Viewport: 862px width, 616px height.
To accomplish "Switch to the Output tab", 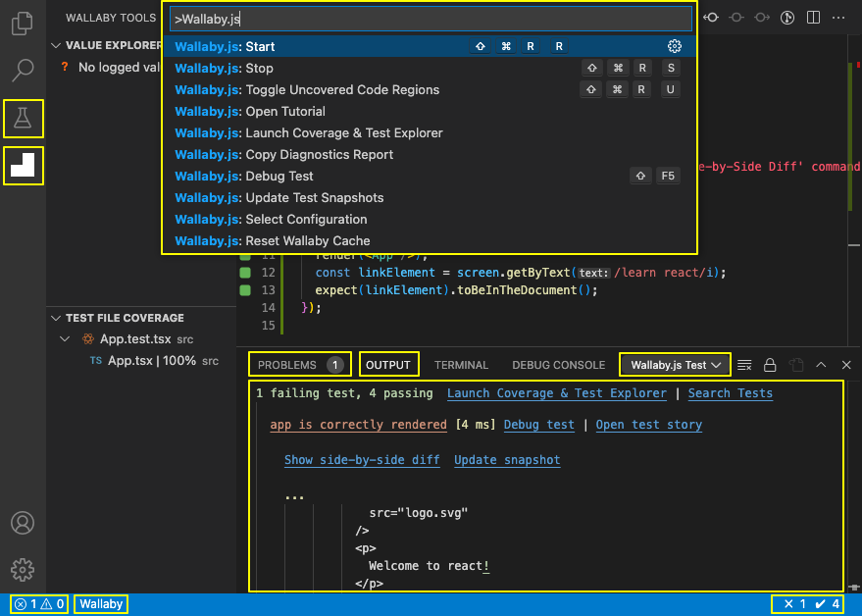I will [388, 365].
